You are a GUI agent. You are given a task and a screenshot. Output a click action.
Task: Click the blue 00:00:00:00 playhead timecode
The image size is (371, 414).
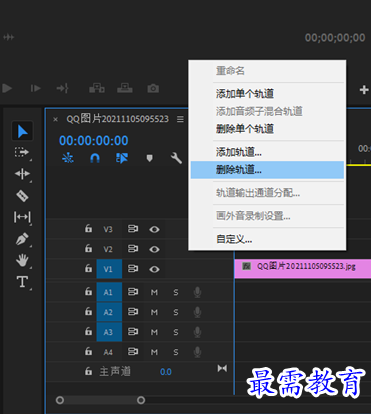[94, 141]
